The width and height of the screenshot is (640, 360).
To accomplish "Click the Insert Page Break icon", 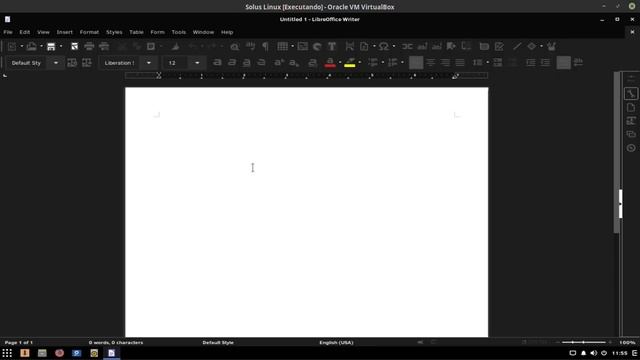I will 349,47.
